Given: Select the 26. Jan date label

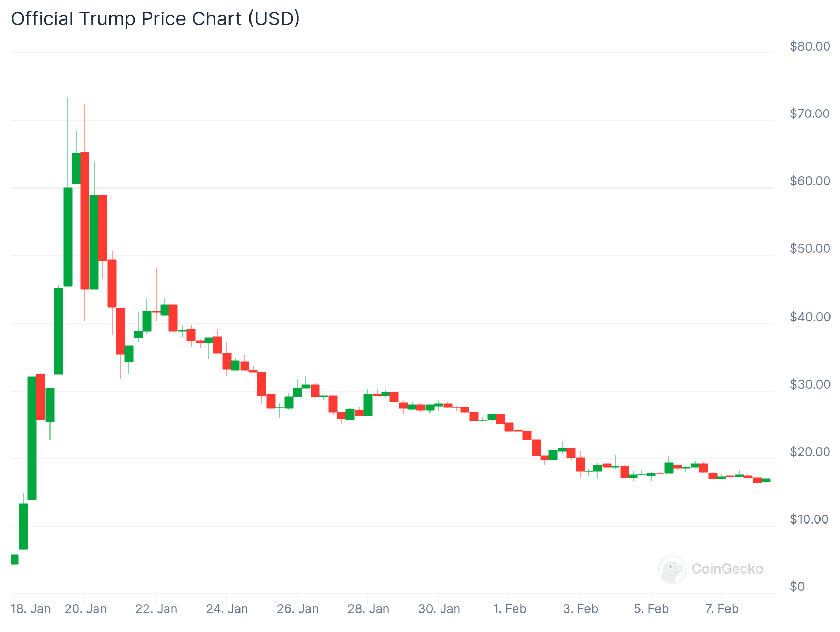Looking at the screenshot, I should click(x=298, y=609).
